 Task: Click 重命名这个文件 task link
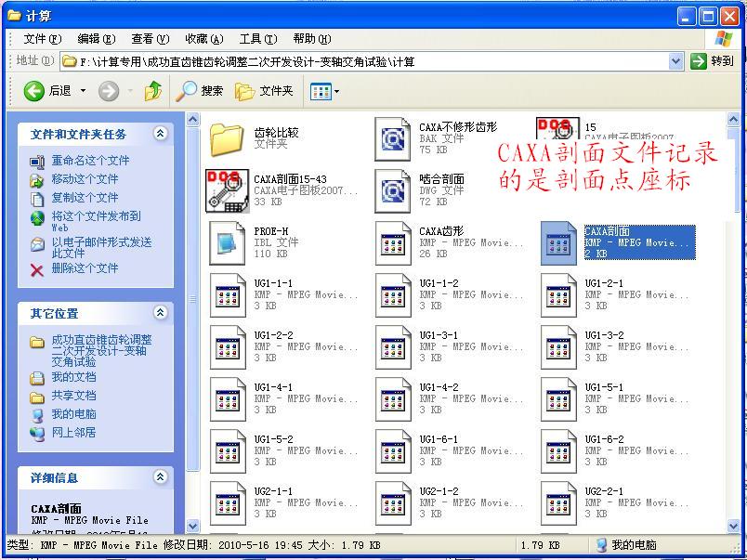[90, 161]
